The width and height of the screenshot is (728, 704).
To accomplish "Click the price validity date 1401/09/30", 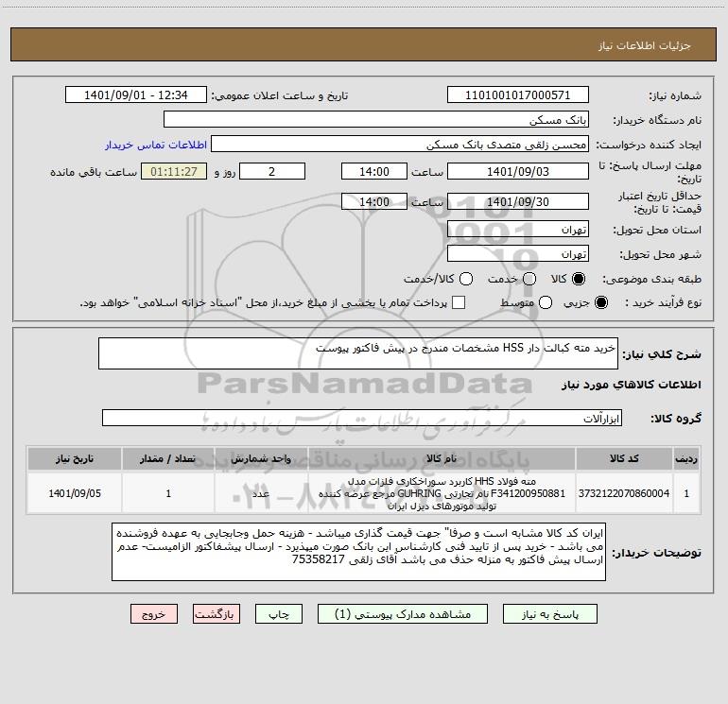I will tap(518, 201).
